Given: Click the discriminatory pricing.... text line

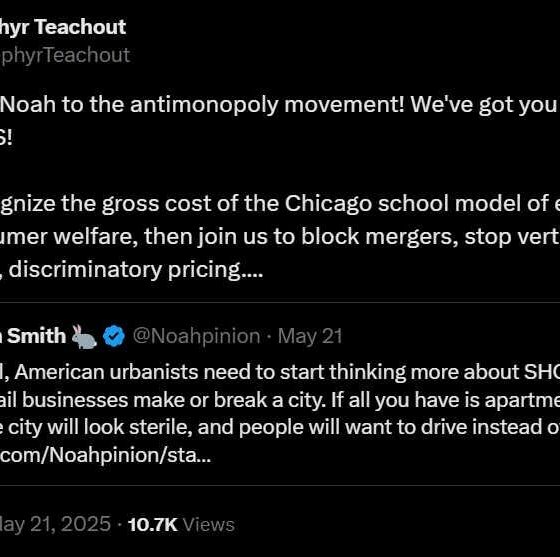Looking at the screenshot, I should (x=132, y=269).
